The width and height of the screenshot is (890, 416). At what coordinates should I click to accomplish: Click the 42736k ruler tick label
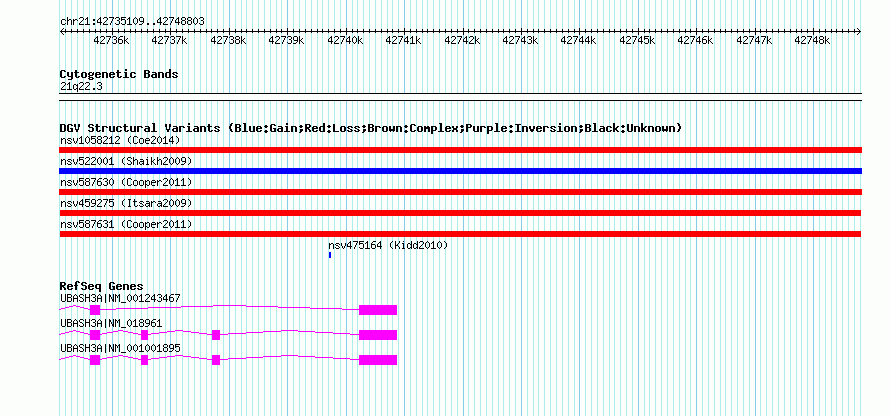pyautogui.click(x=112, y=40)
